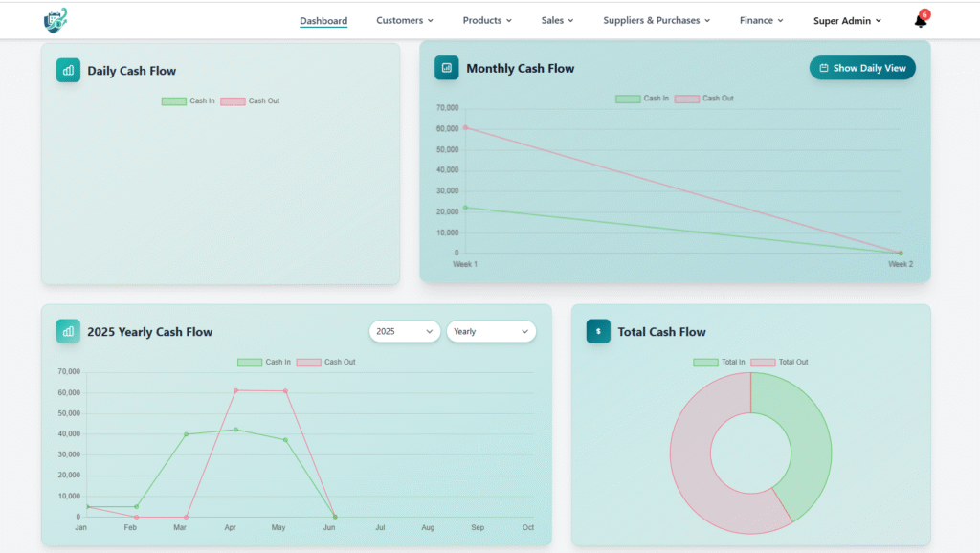Go to the Dashboard tab
This screenshot has height=553, width=980.
[x=323, y=21]
